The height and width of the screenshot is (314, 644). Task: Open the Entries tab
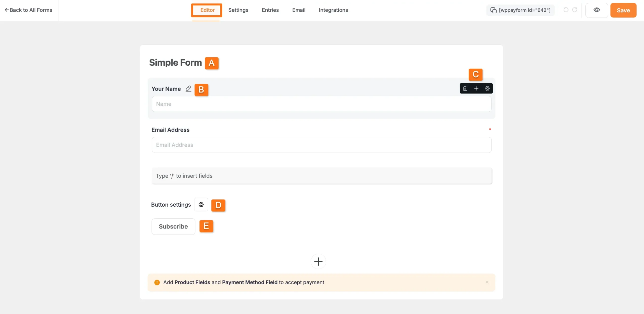coord(270,10)
